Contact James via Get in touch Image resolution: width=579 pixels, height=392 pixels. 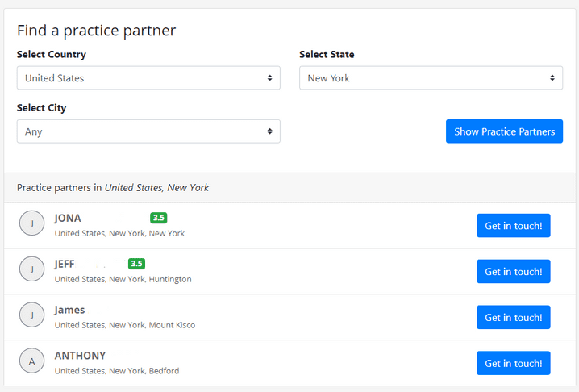(x=513, y=318)
